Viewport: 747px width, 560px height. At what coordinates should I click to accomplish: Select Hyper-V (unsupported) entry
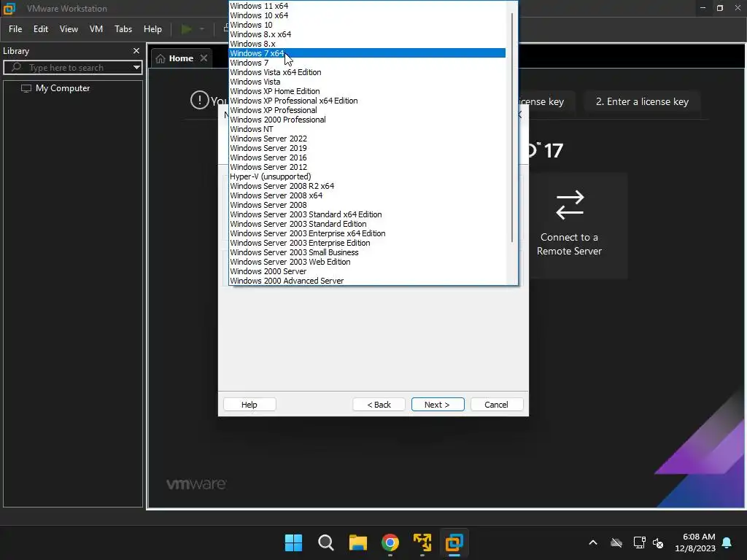(367, 176)
